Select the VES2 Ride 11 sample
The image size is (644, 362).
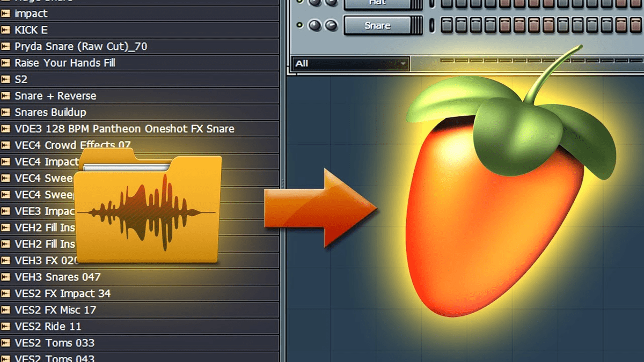[140, 327]
